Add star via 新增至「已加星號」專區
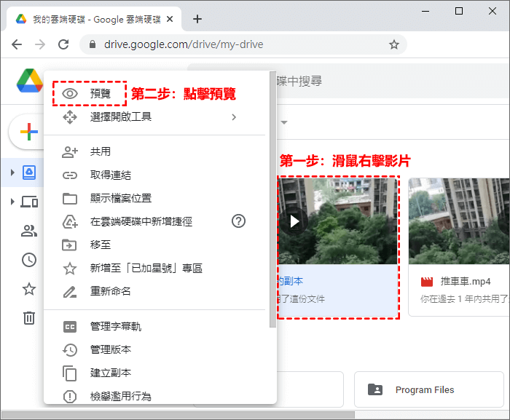Screen dimensions: 510x420 pyautogui.click(x=146, y=268)
